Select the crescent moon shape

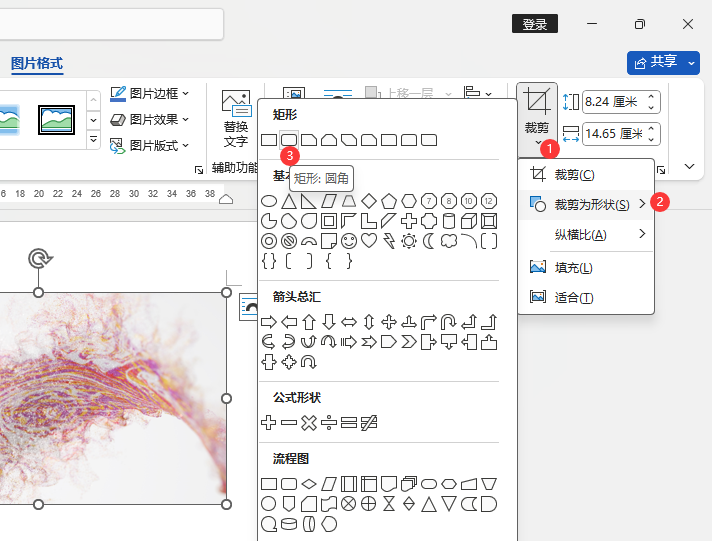click(x=429, y=241)
